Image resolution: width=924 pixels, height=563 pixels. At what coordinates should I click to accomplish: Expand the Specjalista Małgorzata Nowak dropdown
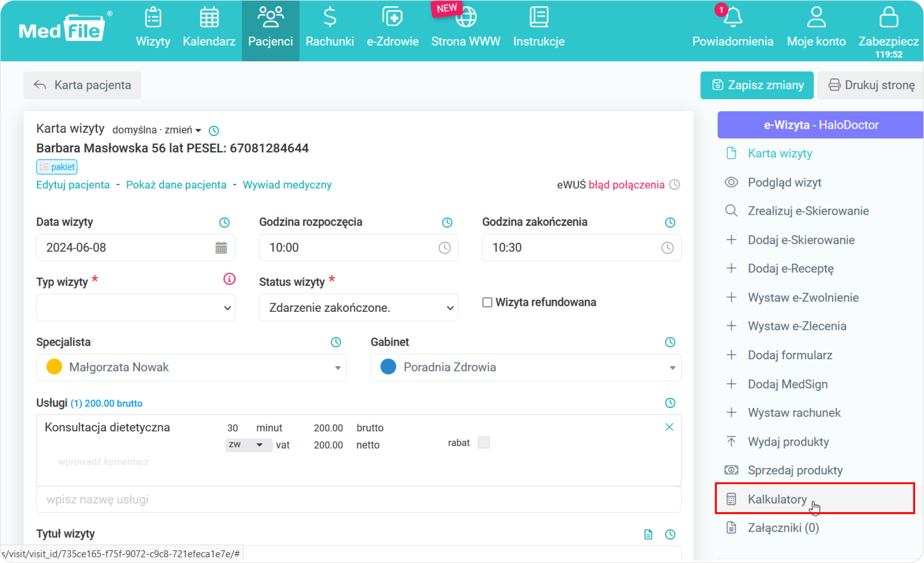[x=191, y=367]
